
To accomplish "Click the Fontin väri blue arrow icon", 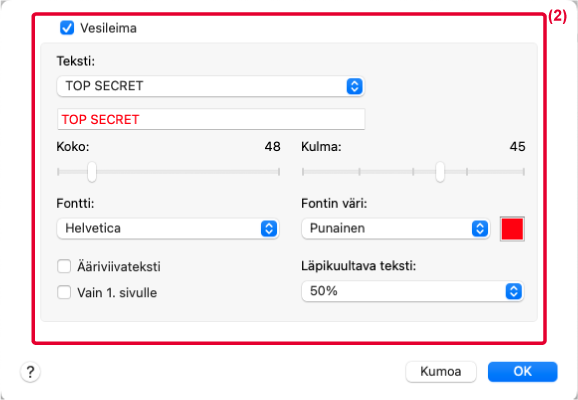I will coord(479,229).
